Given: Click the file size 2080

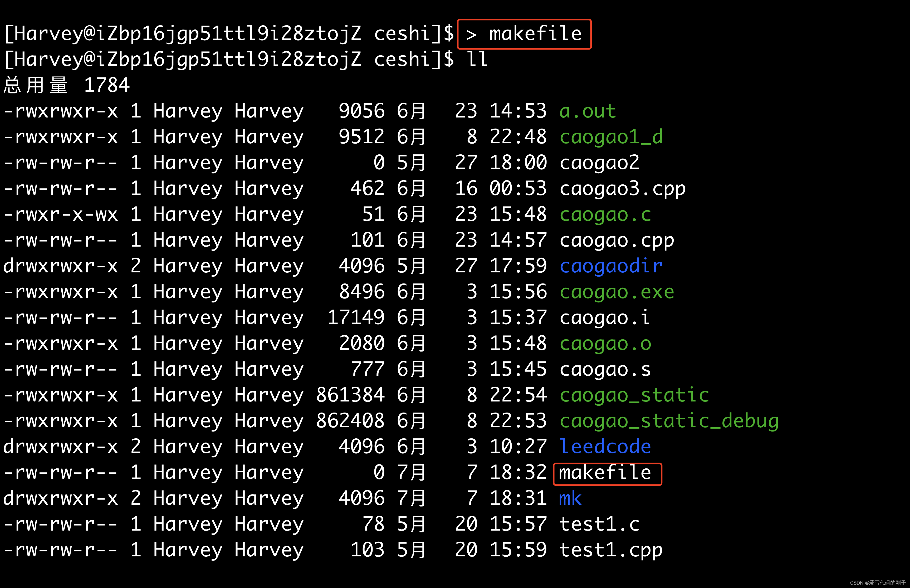Looking at the screenshot, I should (362, 343).
